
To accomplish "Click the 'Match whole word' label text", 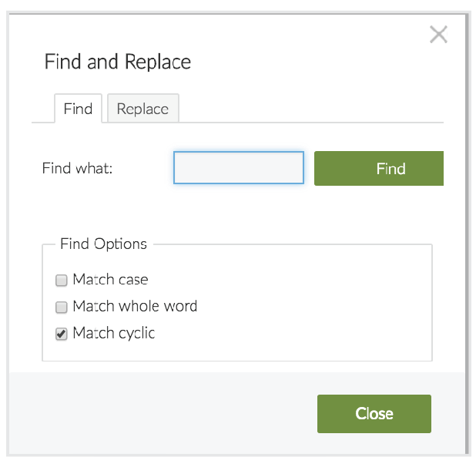I will coord(135,307).
